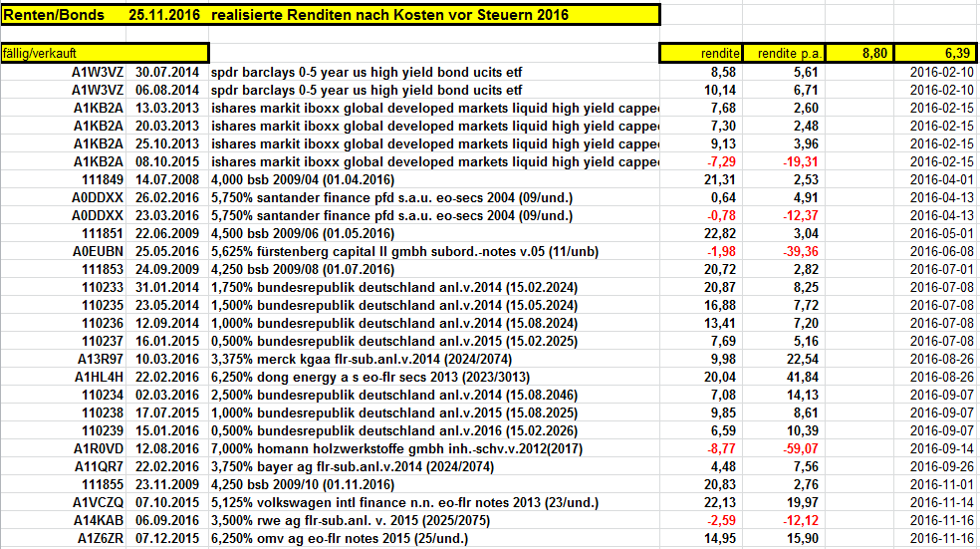Select the A1VCZQ security code cell
980x549 pixels.
[x=64, y=503]
